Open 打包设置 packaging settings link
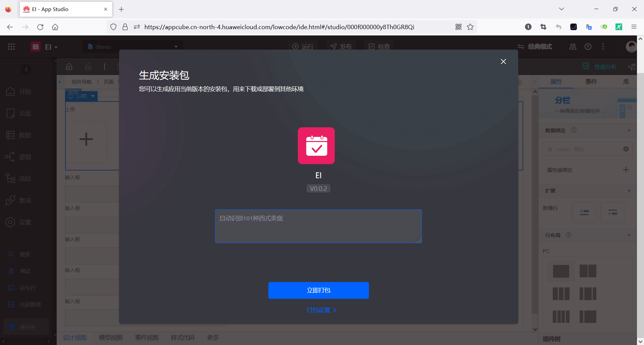This screenshot has width=644, height=345. tap(321, 310)
